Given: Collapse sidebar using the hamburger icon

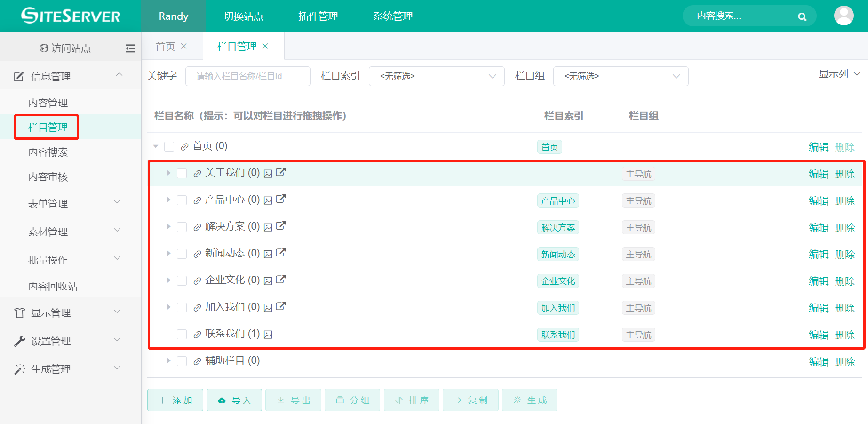Looking at the screenshot, I should [x=130, y=48].
